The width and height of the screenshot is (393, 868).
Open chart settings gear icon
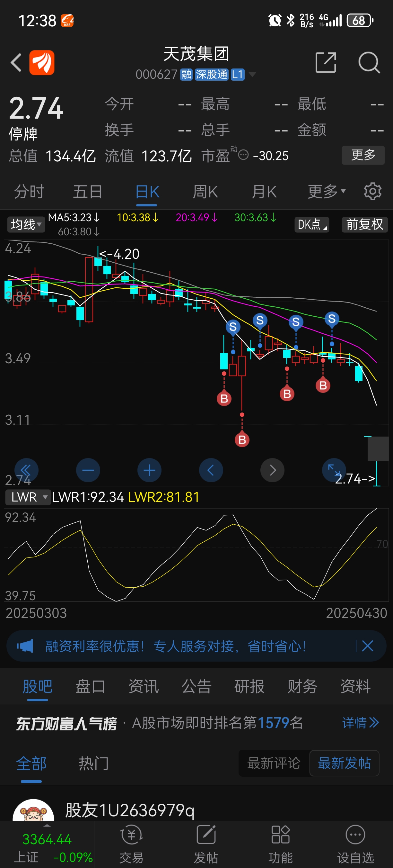tap(372, 192)
